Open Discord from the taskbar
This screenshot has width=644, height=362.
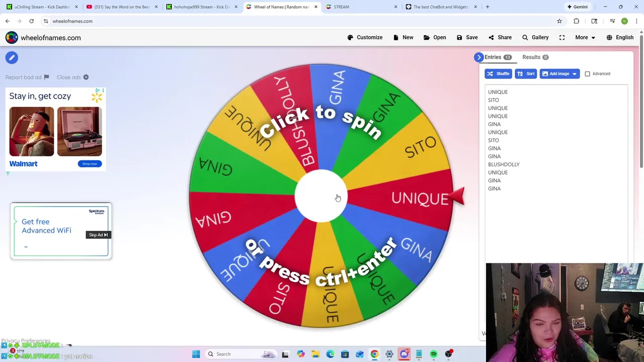coord(404,354)
